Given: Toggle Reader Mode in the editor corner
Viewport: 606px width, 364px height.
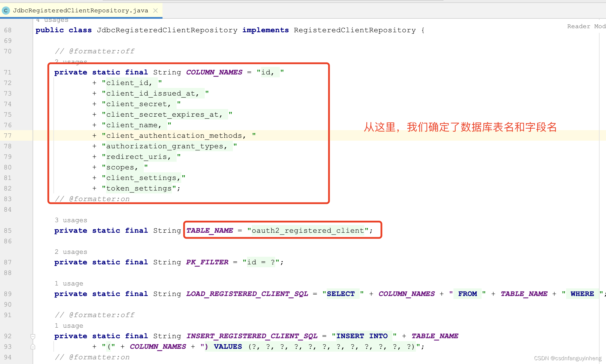Looking at the screenshot, I should click(586, 26).
